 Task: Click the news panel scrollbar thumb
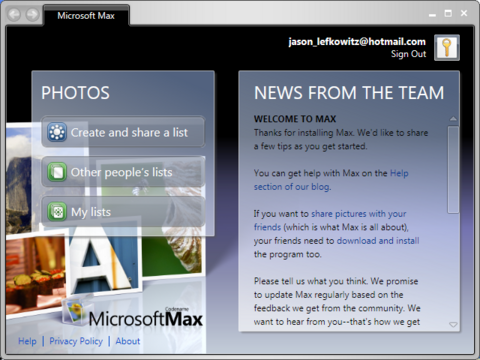point(453,169)
